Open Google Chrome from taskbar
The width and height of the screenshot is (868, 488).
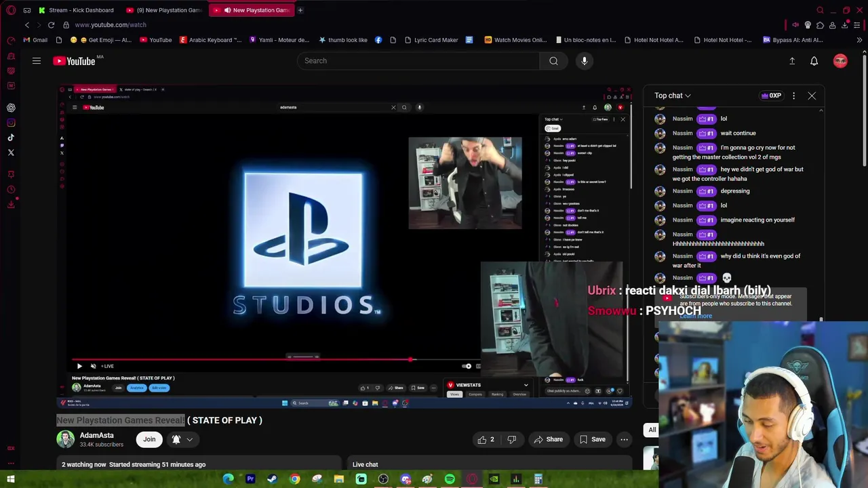tap(294, 479)
